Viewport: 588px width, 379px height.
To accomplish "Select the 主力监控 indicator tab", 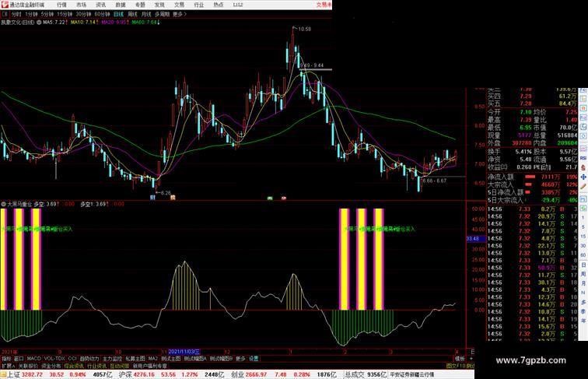I will point(112,359).
